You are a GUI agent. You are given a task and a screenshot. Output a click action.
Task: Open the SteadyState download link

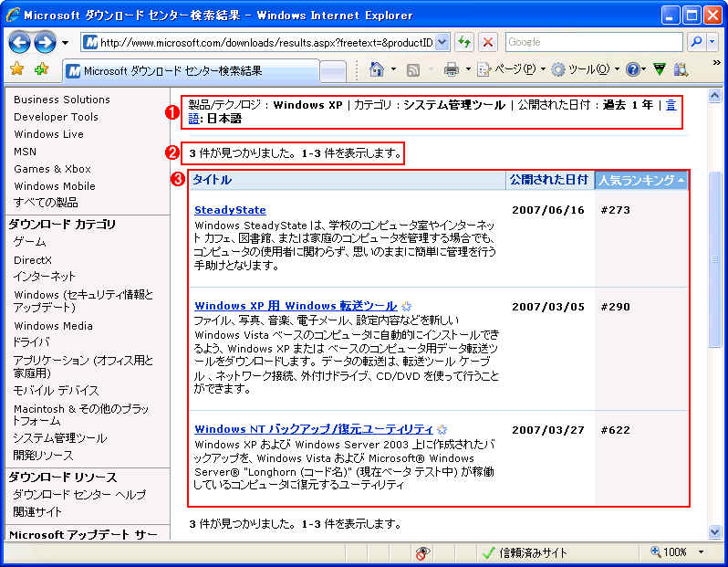coord(230,210)
